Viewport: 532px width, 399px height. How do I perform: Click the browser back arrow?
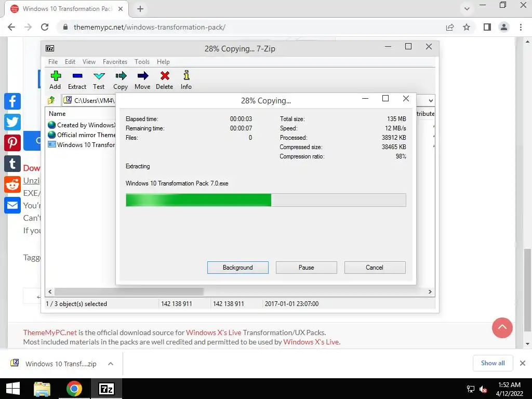pos(11,27)
